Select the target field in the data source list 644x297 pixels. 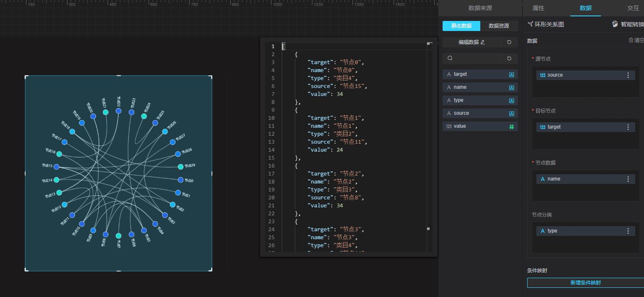[480, 75]
